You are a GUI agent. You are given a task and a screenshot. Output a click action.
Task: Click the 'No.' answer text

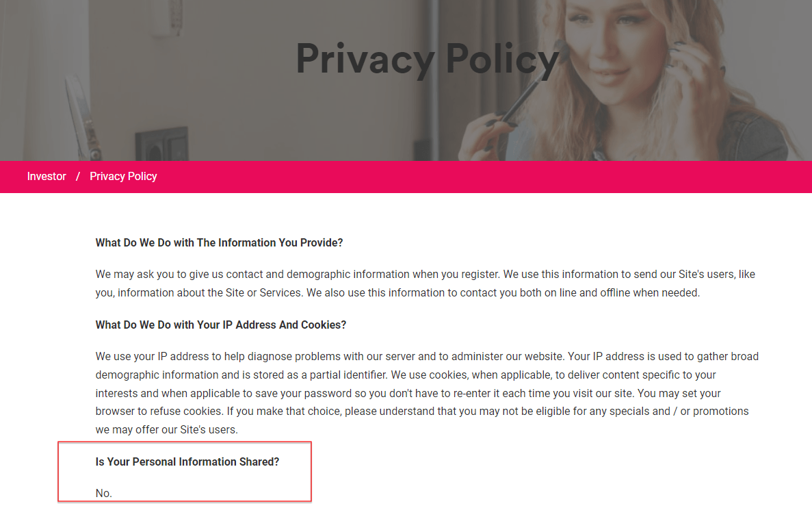coord(104,493)
